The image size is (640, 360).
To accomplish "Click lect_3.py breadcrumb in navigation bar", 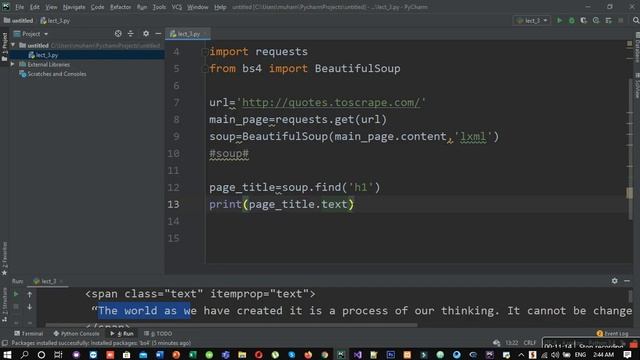I will [x=55, y=20].
